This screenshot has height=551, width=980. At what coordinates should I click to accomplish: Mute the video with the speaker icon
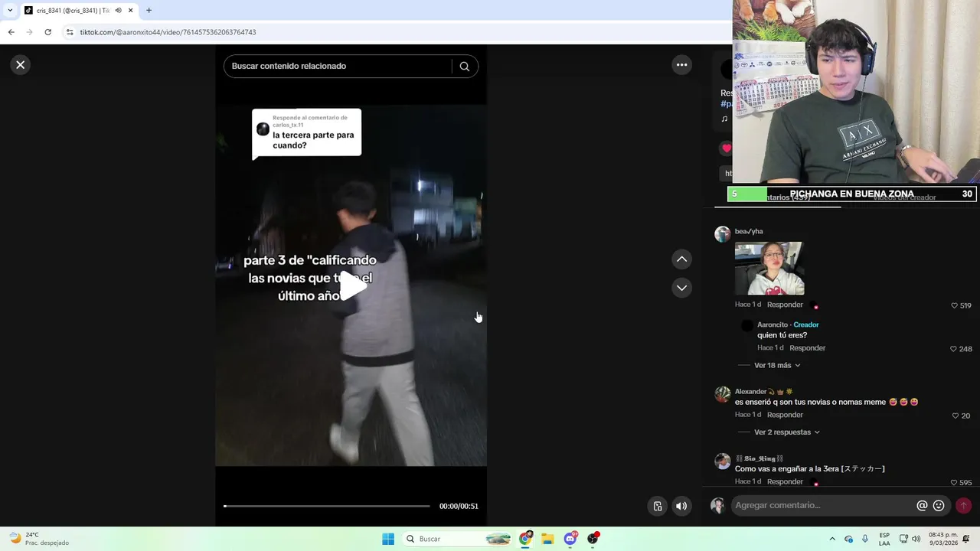coord(681,506)
